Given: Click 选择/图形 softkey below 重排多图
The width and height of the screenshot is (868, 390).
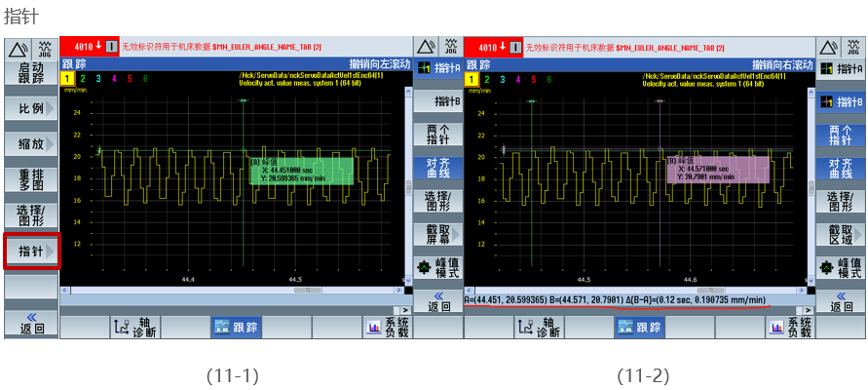Looking at the screenshot, I should tap(31, 214).
